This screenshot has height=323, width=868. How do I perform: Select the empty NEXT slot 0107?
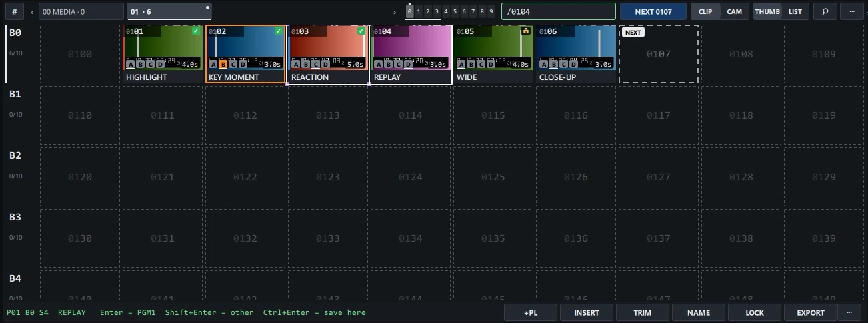click(659, 54)
